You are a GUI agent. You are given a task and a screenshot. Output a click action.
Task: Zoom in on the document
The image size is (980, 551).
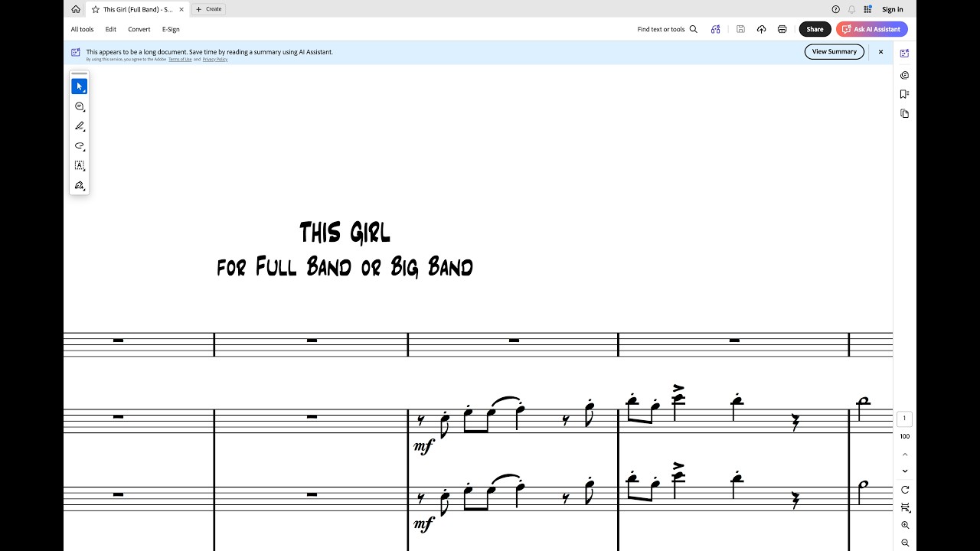point(905,525)
